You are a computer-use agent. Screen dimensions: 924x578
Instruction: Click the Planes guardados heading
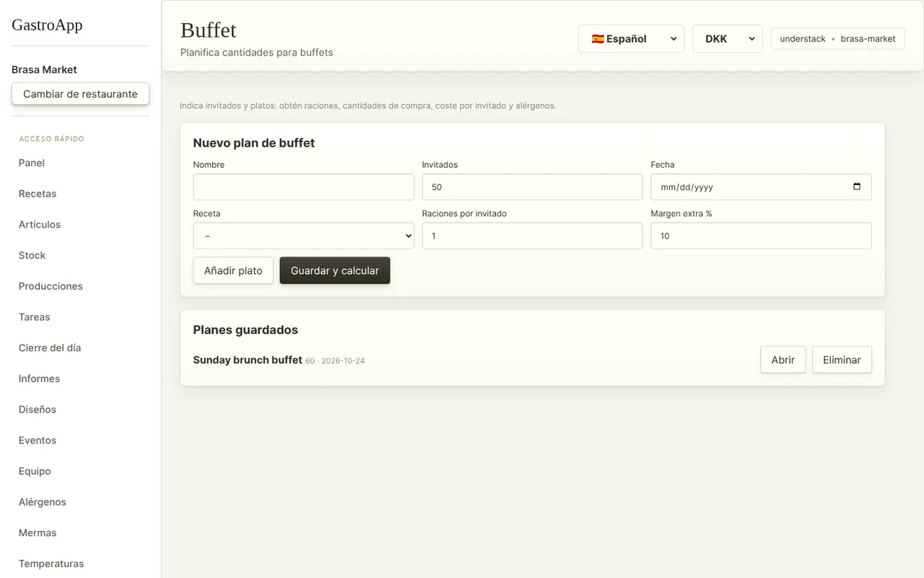click(x=245, y=330)
